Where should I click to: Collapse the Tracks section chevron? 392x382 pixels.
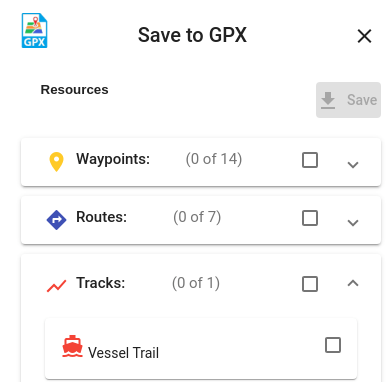[353, 283]
